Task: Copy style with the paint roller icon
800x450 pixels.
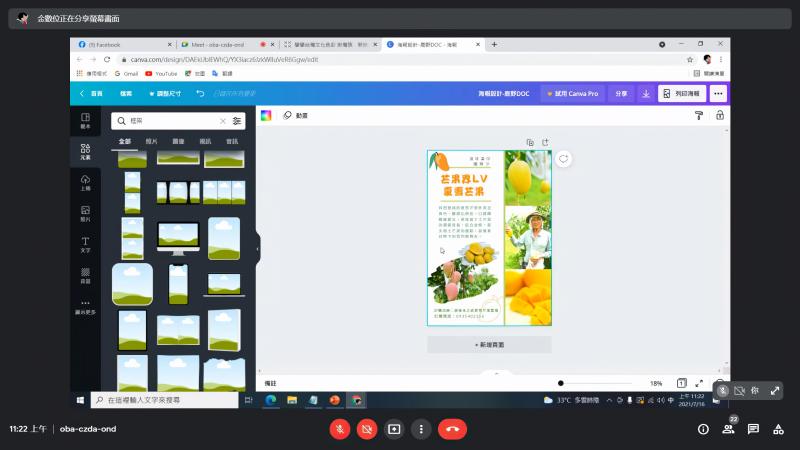Action: coord(699,116)
